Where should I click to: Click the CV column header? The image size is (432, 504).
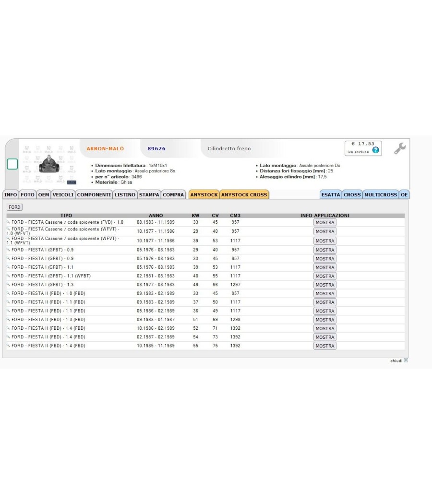215,216
